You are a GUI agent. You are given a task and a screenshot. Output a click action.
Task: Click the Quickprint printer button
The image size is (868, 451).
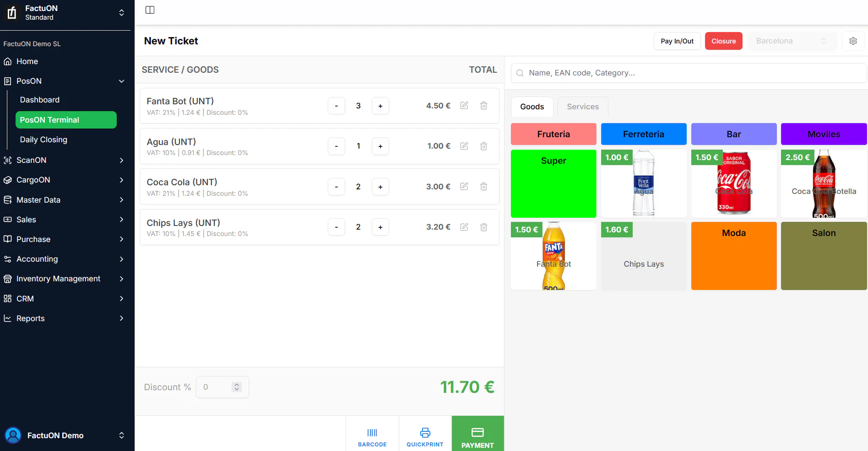coord(425,434)
